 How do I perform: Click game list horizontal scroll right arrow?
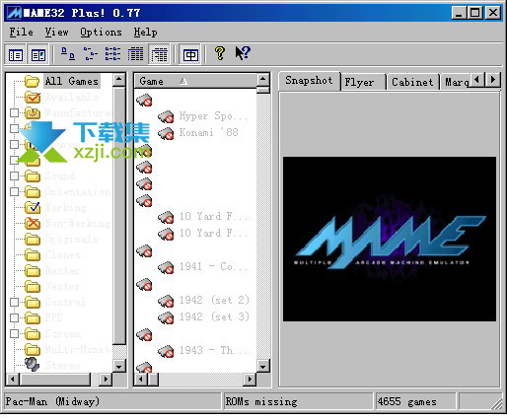tap(250, 380)
